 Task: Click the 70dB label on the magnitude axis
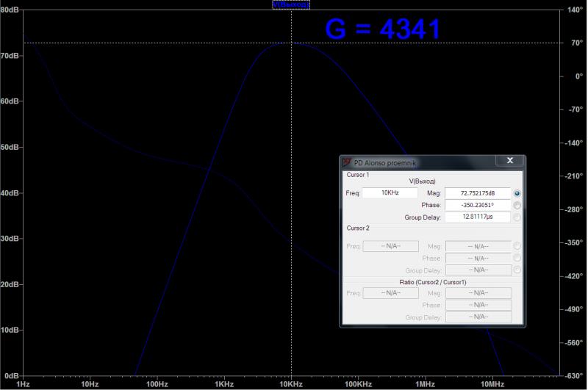pos(10,56)
